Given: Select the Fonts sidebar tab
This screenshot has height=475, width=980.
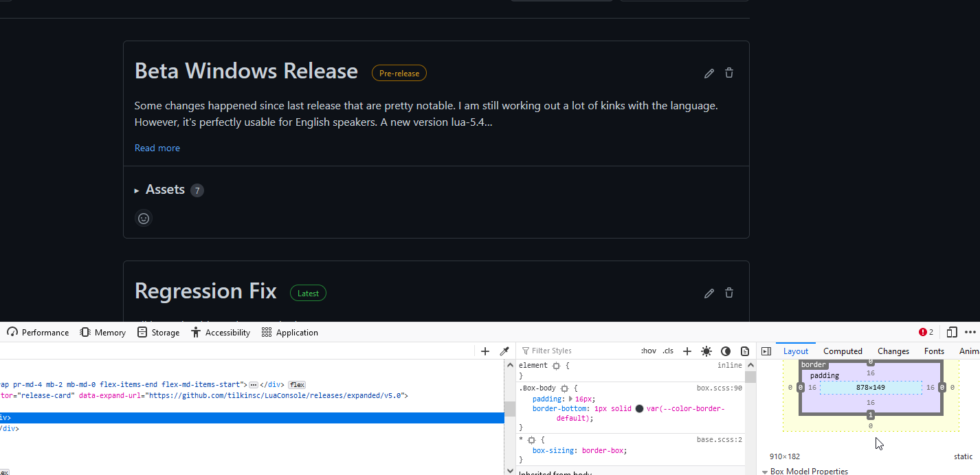Looking at the screenshot, I should pos(934,351).
